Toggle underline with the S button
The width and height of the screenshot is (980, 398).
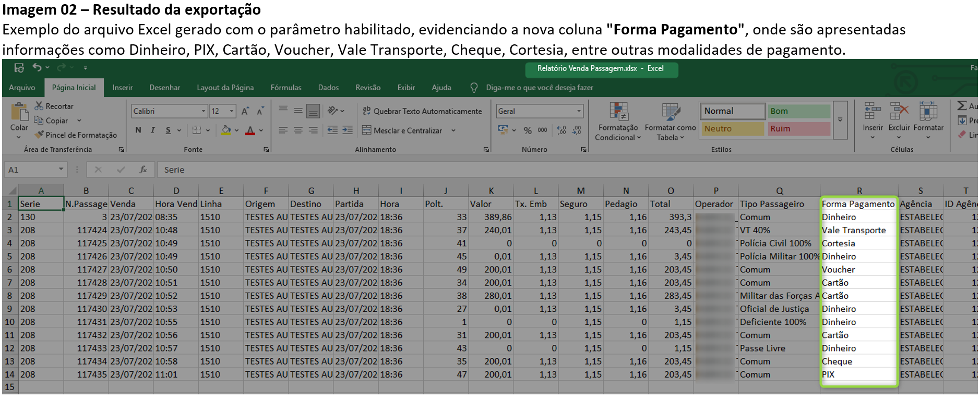[x=168, y=130]
